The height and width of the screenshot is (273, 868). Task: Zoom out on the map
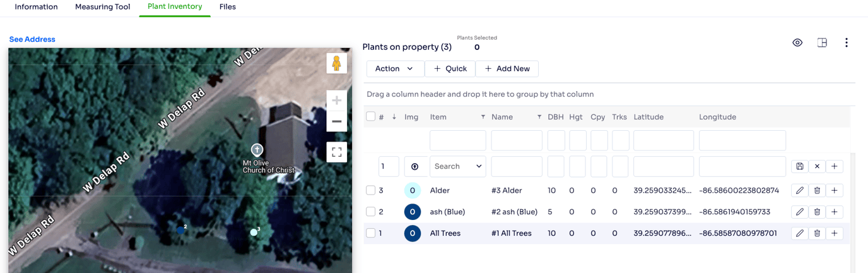[x=336, y=121]
